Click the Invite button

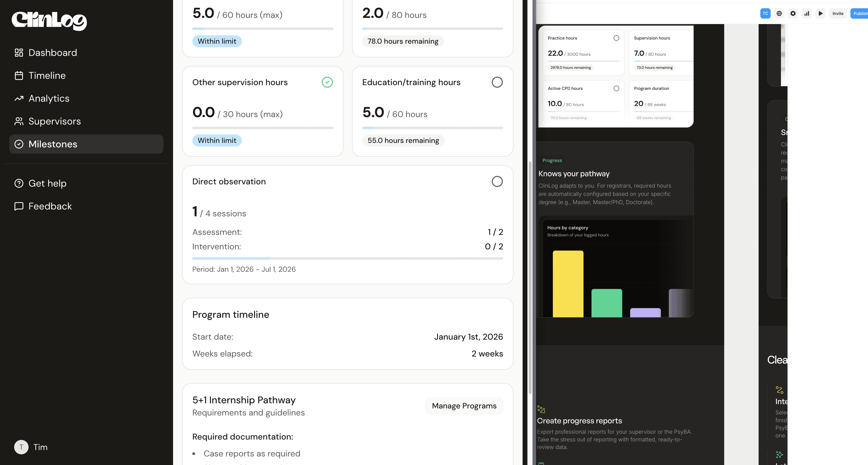[838, 13]
